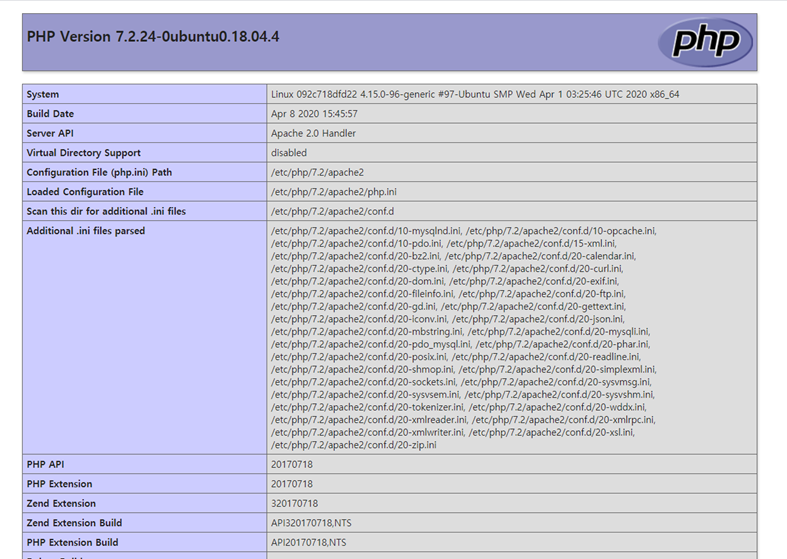Select the value 320170718
Viewport: 787px width, 559px height.
[294, 504]
